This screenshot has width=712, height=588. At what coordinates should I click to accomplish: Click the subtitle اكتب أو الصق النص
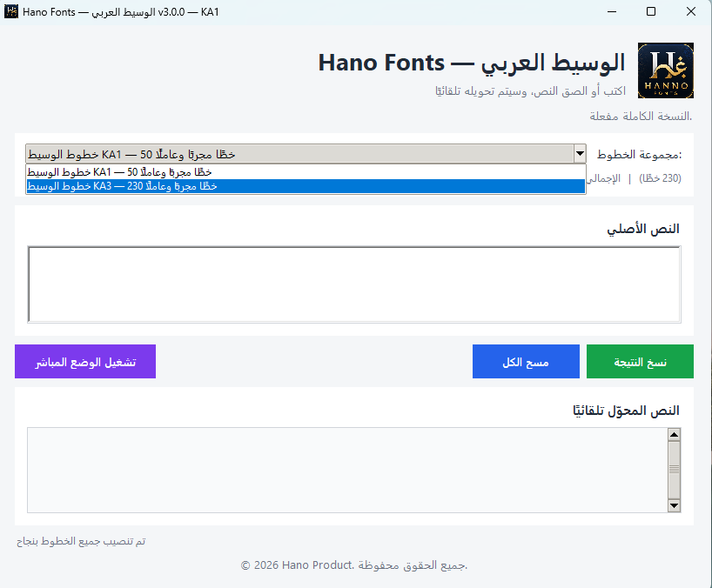click(530, 91)
